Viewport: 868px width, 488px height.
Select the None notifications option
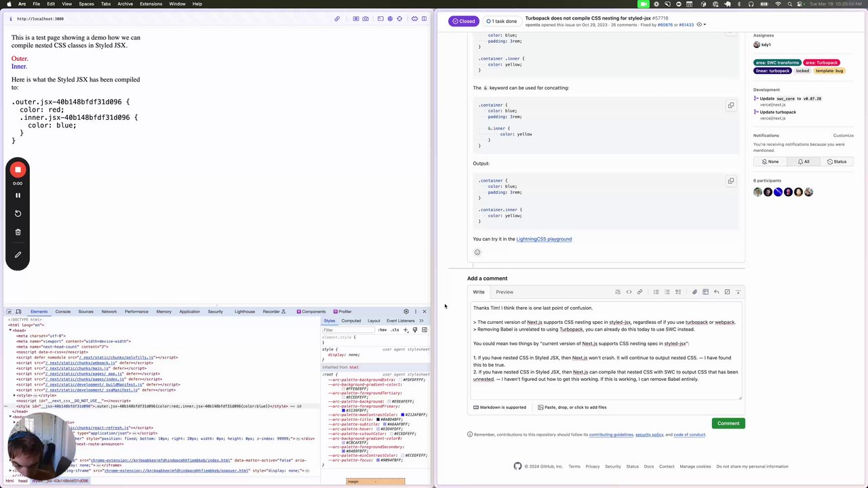(x=770, y=162)
